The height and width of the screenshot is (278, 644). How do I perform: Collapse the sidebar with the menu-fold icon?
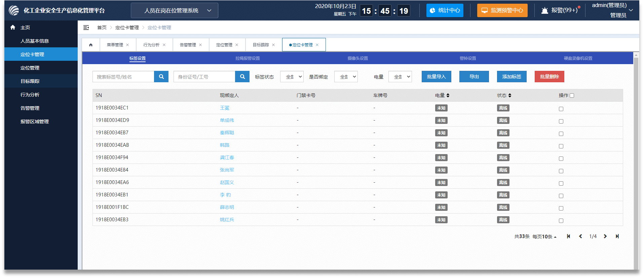(x=86, y=28)
